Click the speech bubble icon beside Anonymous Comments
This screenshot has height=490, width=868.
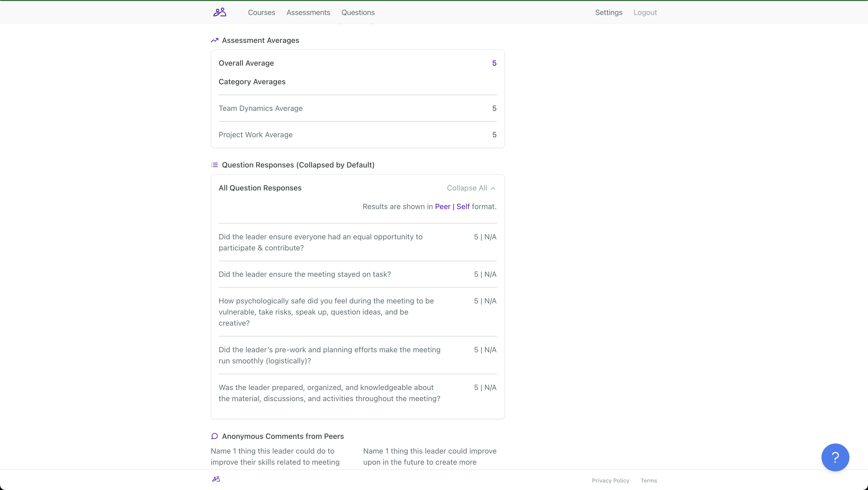coord(215,436)
